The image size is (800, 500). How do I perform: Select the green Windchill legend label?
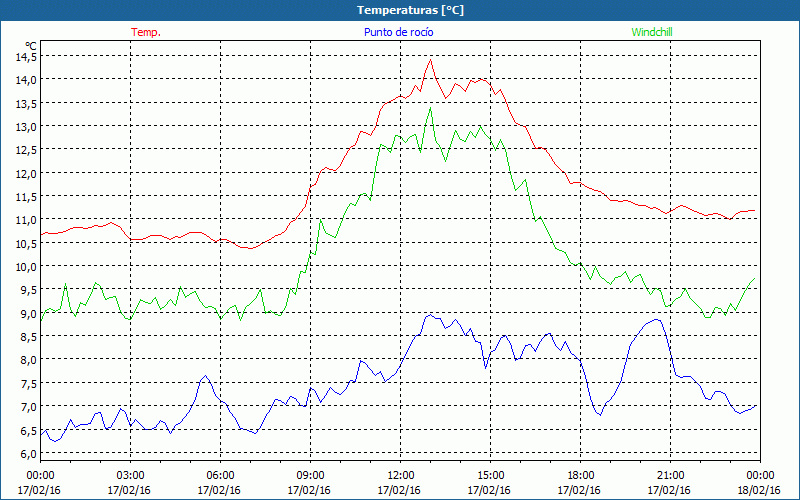[x=652, y=32]
